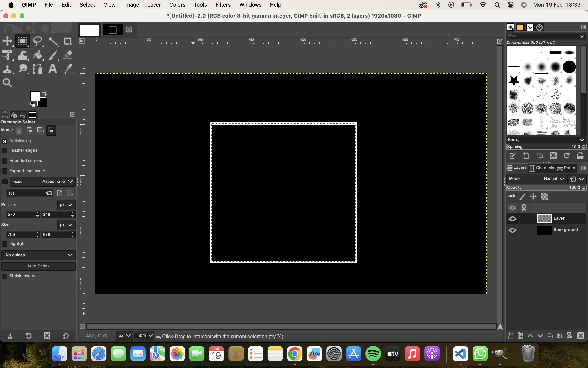Select the Fuzzy Select wand tool
The height and width of the screenshot is (368, 588).
click(53, 41)
